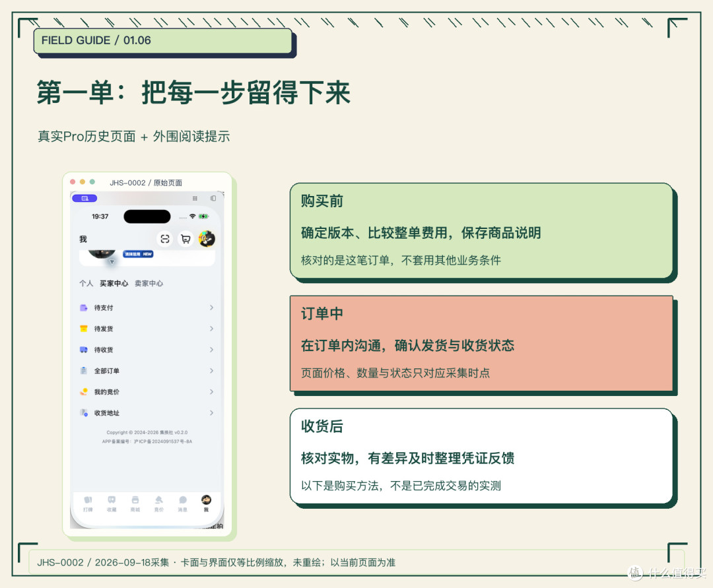This screenshot has width=713, height=588.
Task: Click the 待收货 row label
Action: click(x=104, y=350)
